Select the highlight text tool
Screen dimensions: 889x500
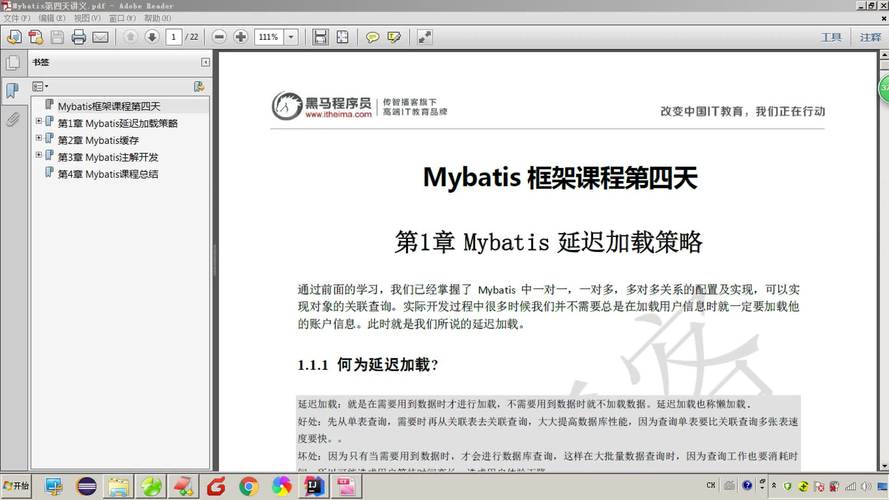[x=394, y=37]
